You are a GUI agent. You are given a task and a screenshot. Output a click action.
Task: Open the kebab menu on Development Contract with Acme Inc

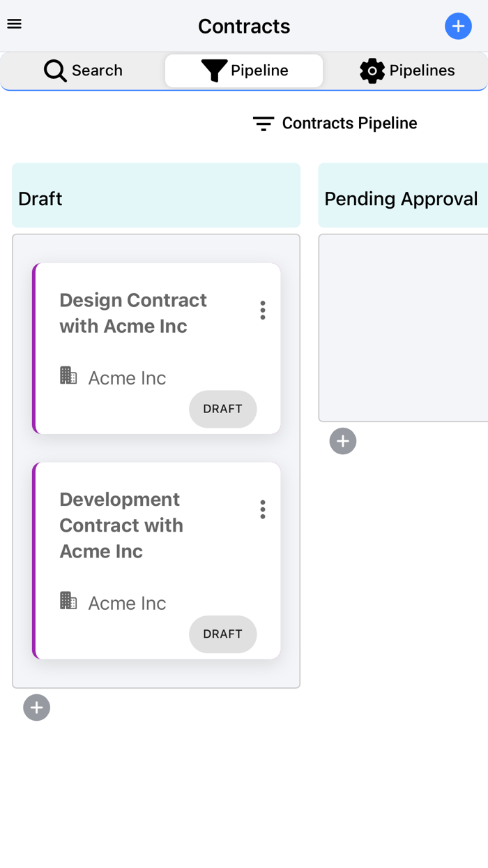263,509
